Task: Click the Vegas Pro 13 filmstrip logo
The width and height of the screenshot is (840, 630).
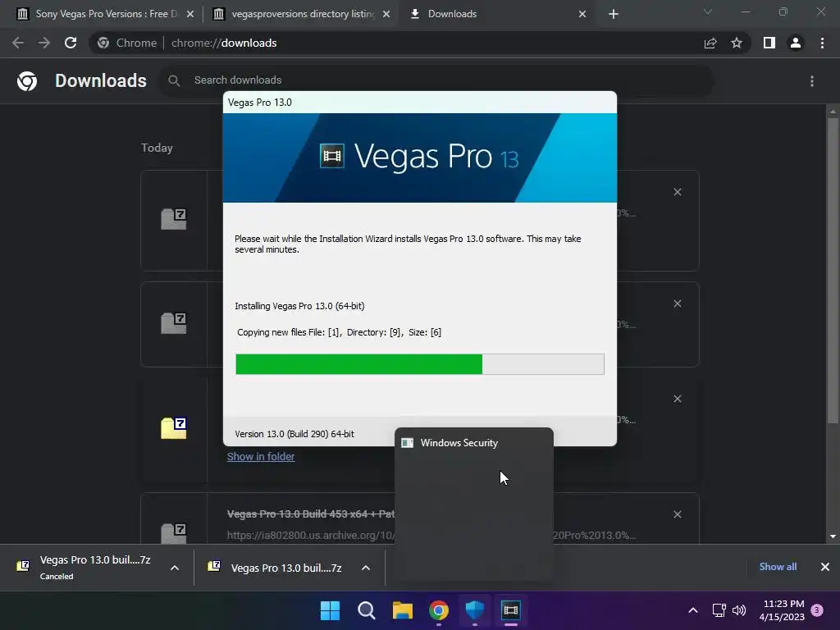Action: pos(331,156)
